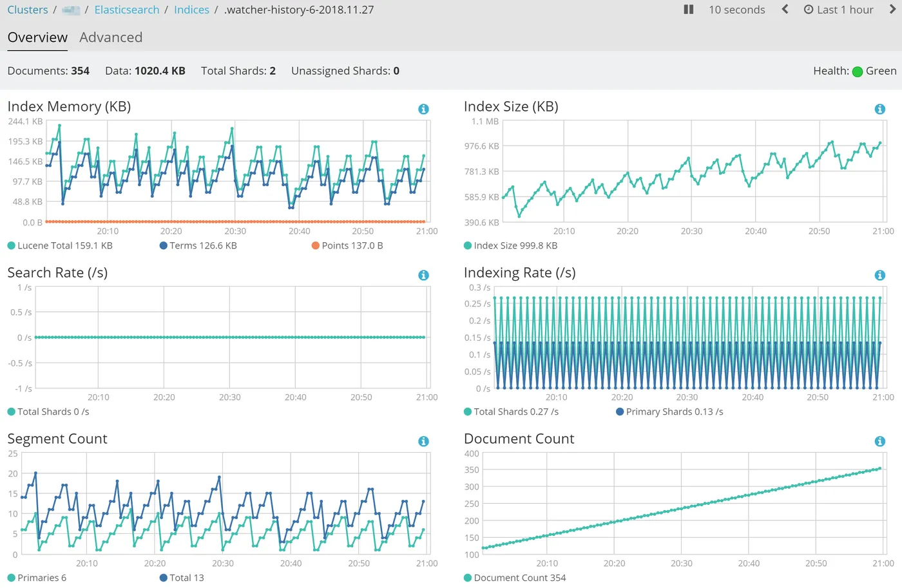This screenshot has width=902, height=588.
Task: Open info for Segment Count chart
Action: coord(423,441)
